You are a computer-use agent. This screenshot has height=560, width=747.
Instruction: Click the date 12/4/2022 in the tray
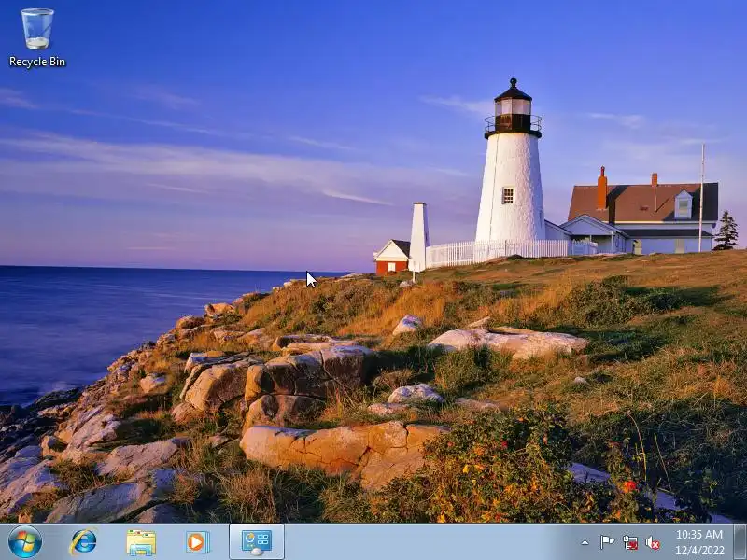tap(699, 551)
